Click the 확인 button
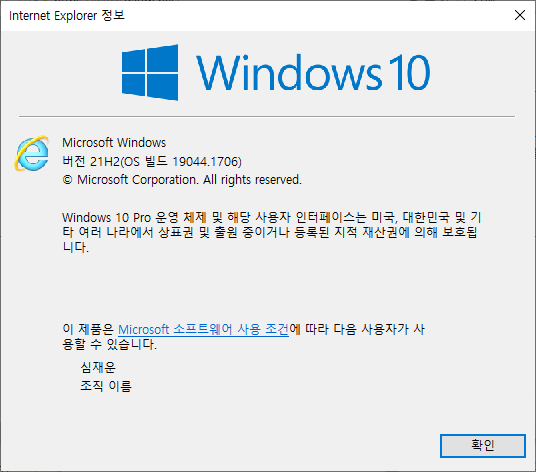The height and width of the screenshot is (472, 536). (483, 445)
